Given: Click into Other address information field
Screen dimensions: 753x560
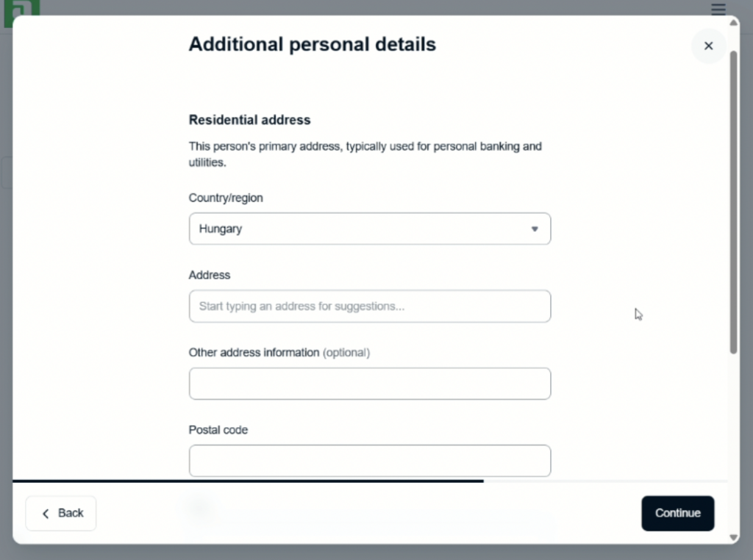Looking at the screenshot, I should pyautogui.click(x=369, y=384).
